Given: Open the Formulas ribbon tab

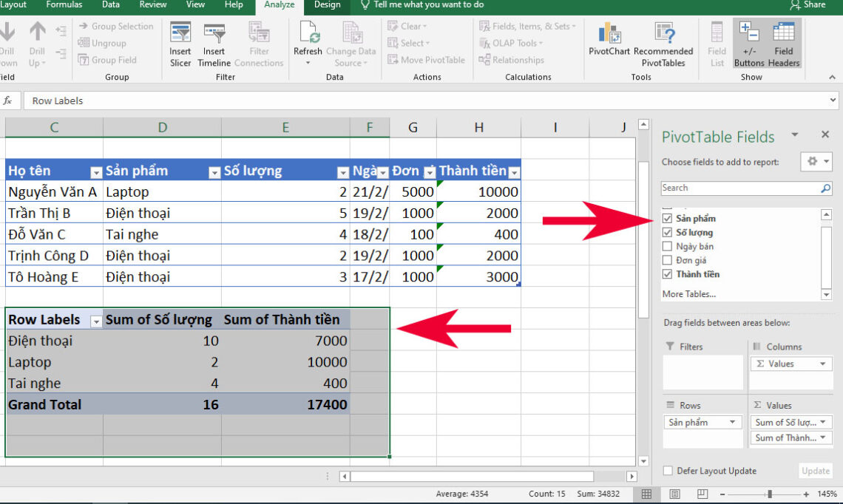Looking at the screenshot, I should point(64,6).
